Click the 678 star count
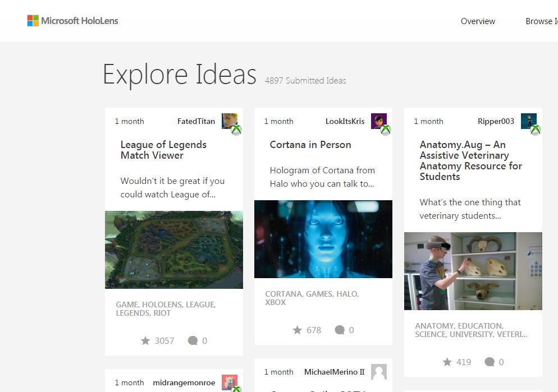The width and height of the screenshot is (558, 392). tap(314, 330)
